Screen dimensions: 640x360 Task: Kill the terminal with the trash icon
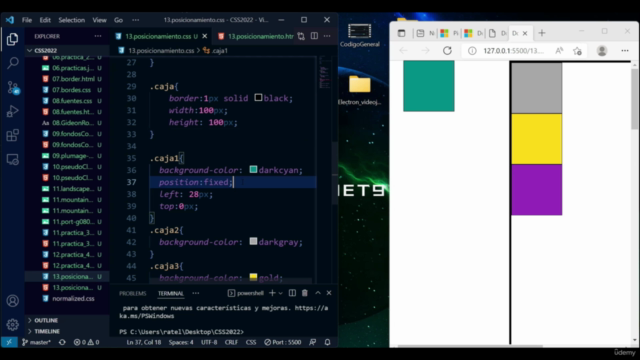(304, 293)
